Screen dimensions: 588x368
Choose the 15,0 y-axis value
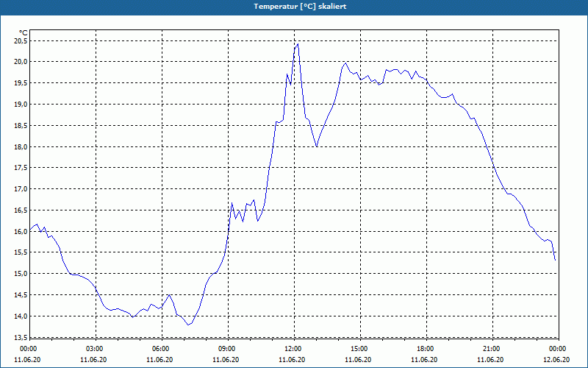coord(21,274)
